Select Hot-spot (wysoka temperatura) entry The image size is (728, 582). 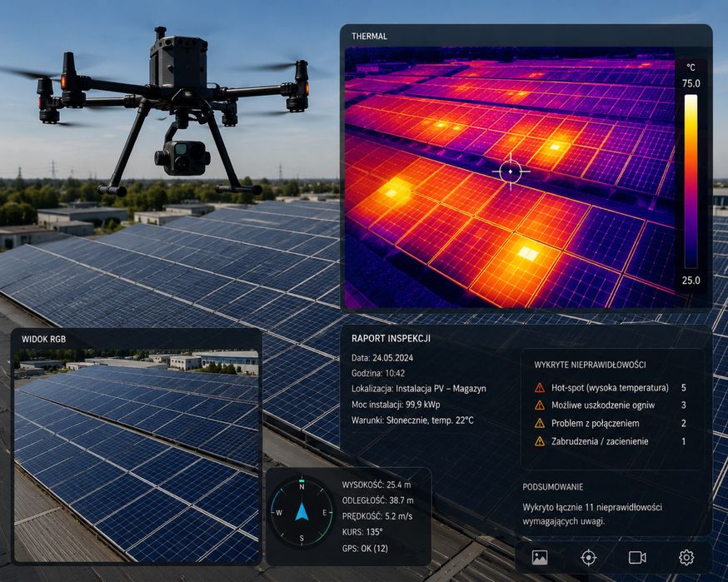[610, 387]
